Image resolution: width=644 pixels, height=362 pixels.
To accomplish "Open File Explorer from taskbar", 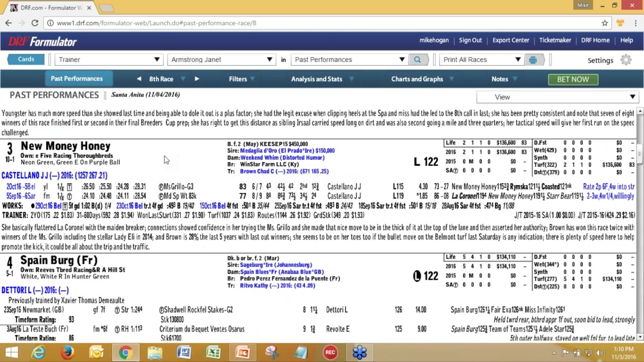I will point(155,352).
